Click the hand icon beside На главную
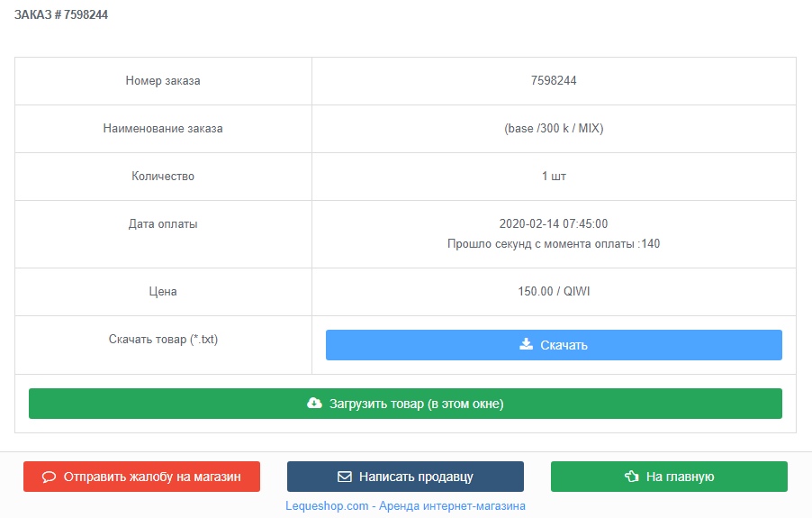The image size is (812, 518). pos(631,477)
